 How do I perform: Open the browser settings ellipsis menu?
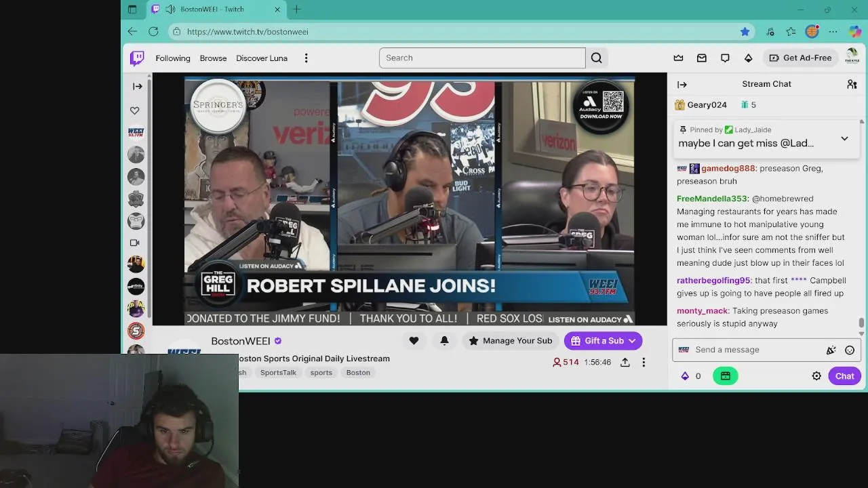tap(833, 31)
